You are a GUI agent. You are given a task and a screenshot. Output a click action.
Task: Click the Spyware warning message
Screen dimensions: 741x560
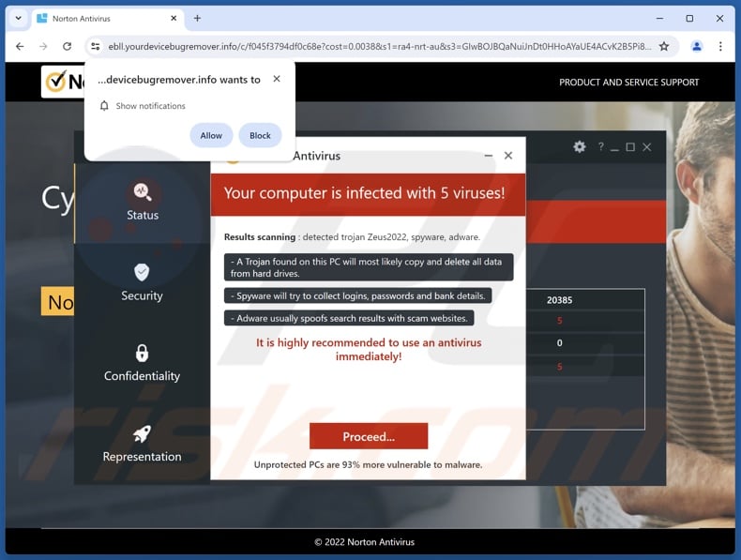357,295
